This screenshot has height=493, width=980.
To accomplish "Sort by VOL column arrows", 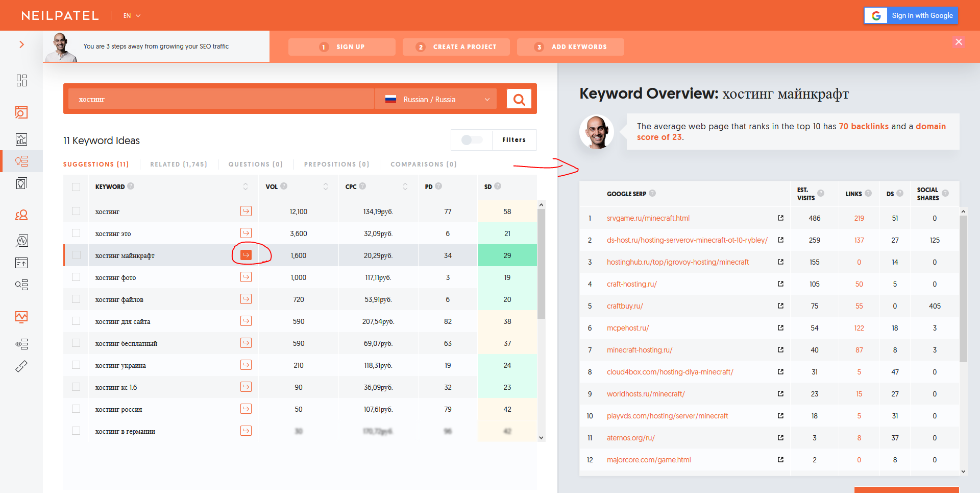I will (326, 186).
